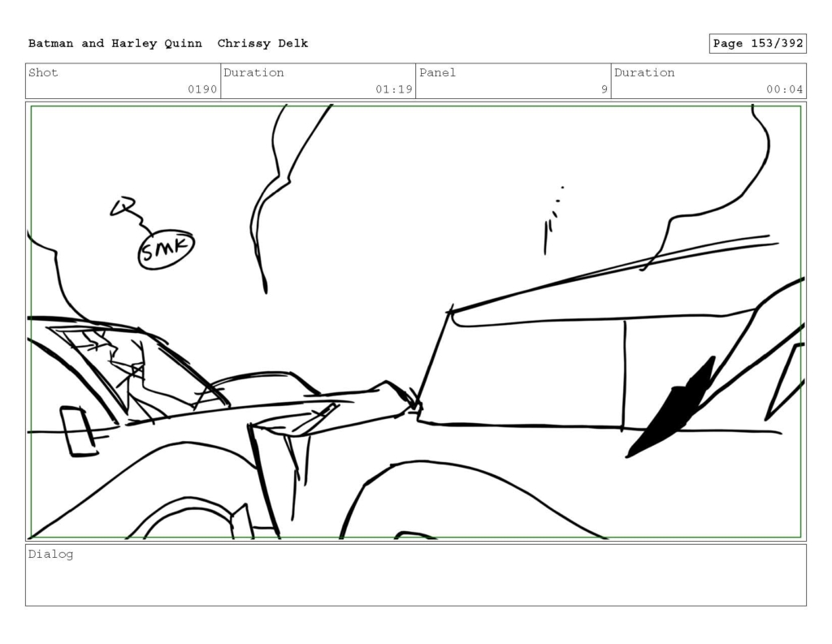This screenshot has height=644, width=832.
Task: Click the Panel field label
Action: [437, 72]
